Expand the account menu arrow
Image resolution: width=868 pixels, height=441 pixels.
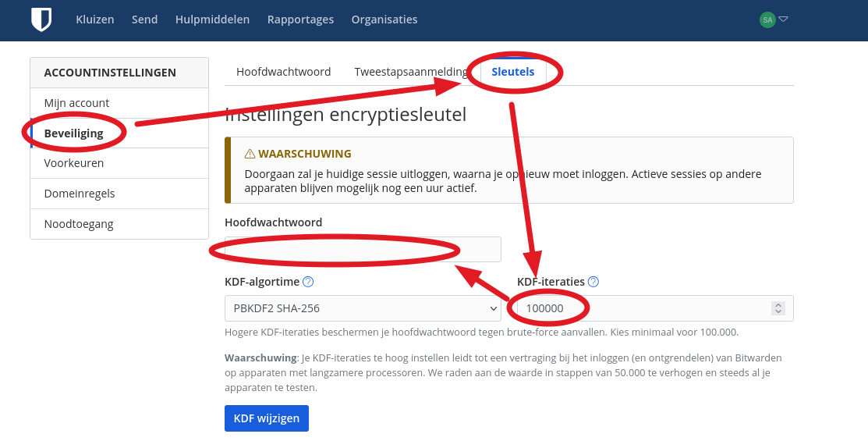click(x=784, y=20)
